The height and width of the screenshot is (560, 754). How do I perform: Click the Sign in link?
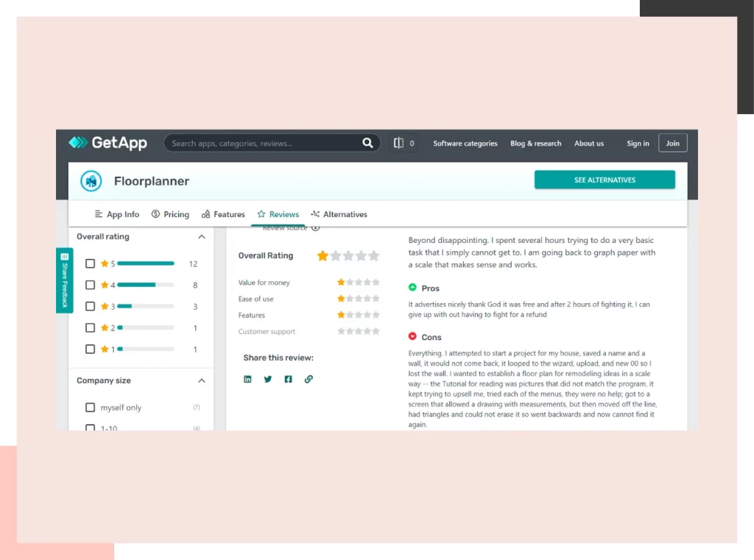(x=638, y=143)
